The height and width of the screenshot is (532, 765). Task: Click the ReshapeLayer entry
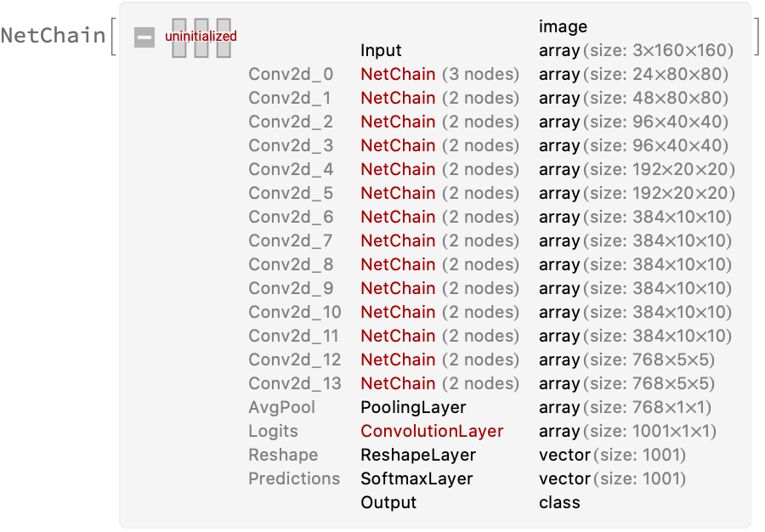(418, 456)
